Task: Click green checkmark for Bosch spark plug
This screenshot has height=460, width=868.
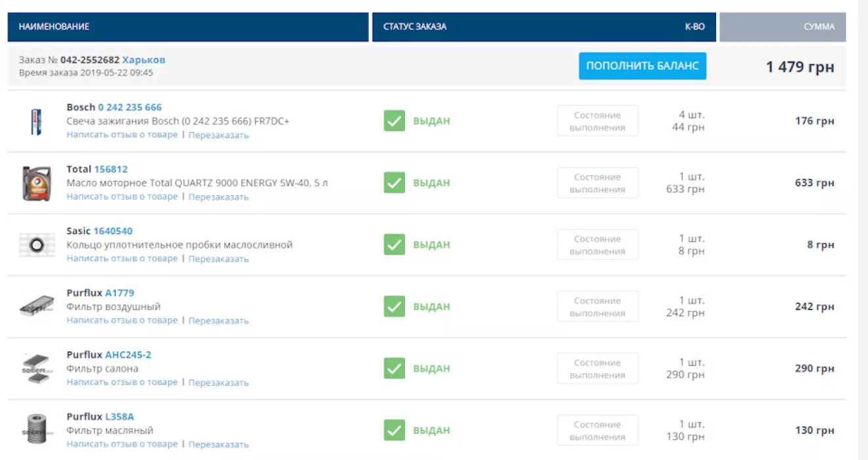Action: pos(394,122)
